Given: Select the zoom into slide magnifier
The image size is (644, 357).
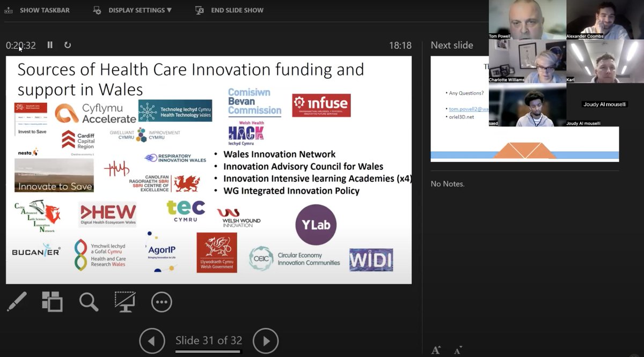Looking at the screenshot, I should tap(89, 302).
